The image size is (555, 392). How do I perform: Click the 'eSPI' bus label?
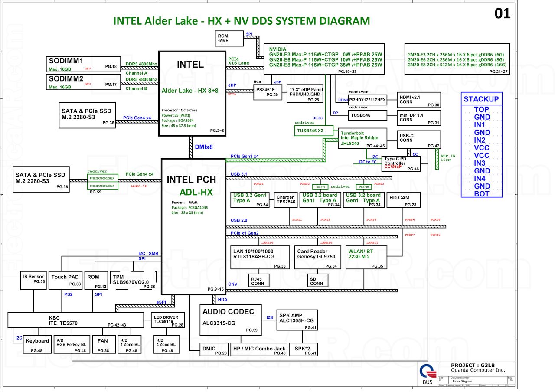162,302
